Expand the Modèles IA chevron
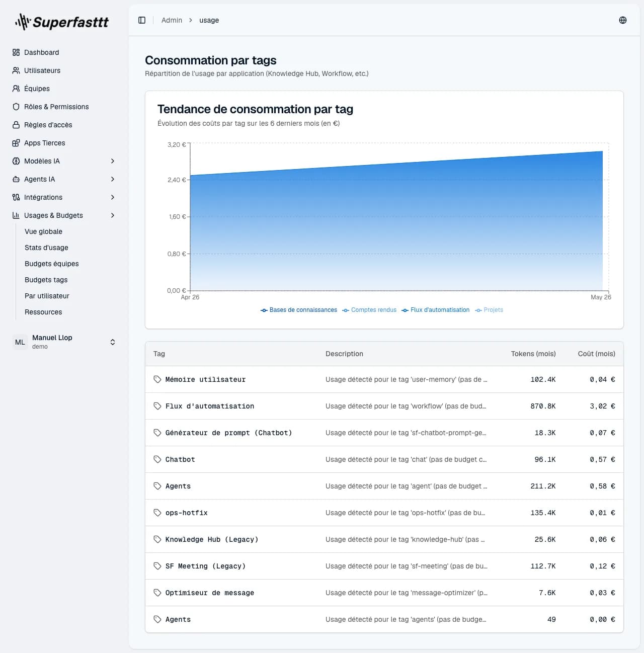Image resolution: width=644 pixels, height=653 pixels. tap(113, 161)
